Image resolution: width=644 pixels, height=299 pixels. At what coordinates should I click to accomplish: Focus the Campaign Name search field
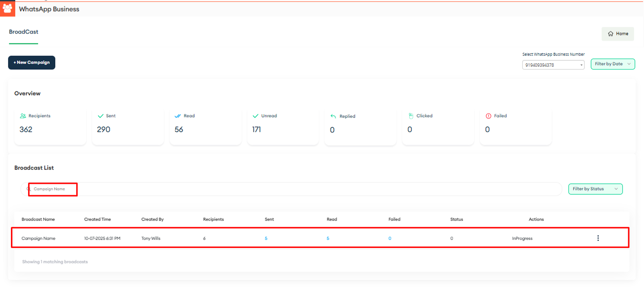coord(291,189)
